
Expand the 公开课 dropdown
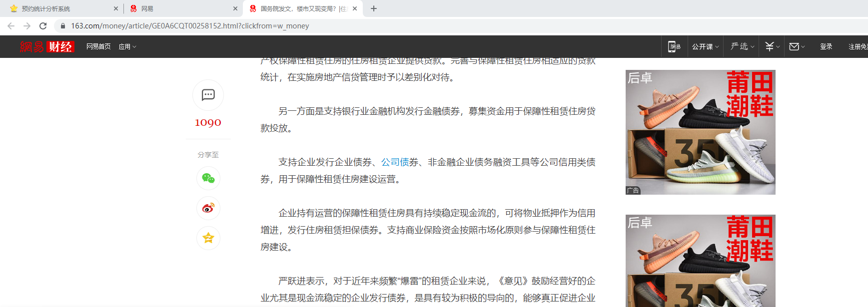click(x=705, y=46)
